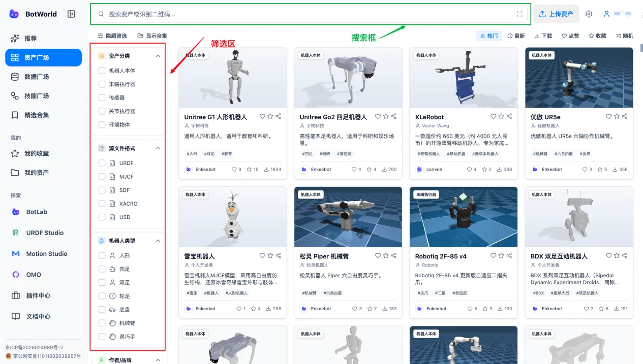Shuffle assets with the 随机 button
This screenshot has height=364, width=643.
click(624, 36)
